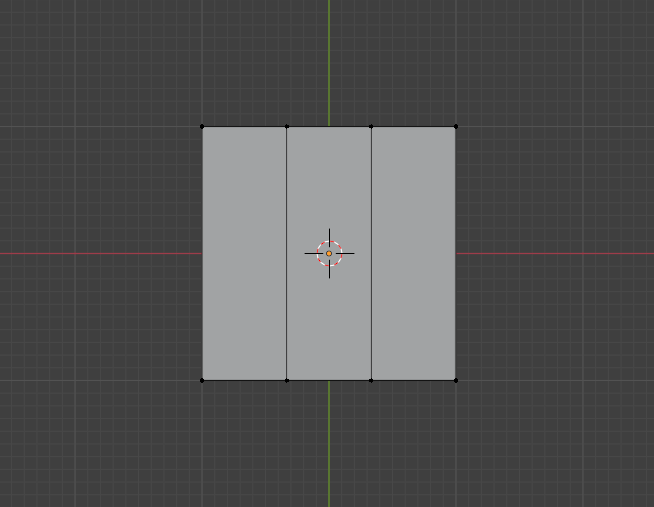The height and width of the screenshot is (507, 654).
Task: Click the third vertex from left on top edge
Action: pyautogui.click(x=371, y=127)
